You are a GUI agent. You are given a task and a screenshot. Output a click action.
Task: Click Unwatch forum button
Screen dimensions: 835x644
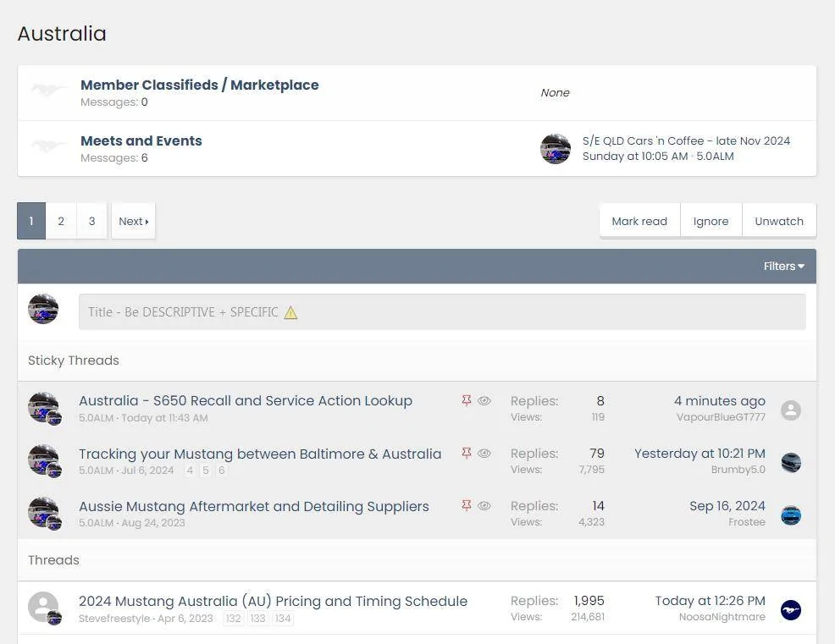(779, 221)
